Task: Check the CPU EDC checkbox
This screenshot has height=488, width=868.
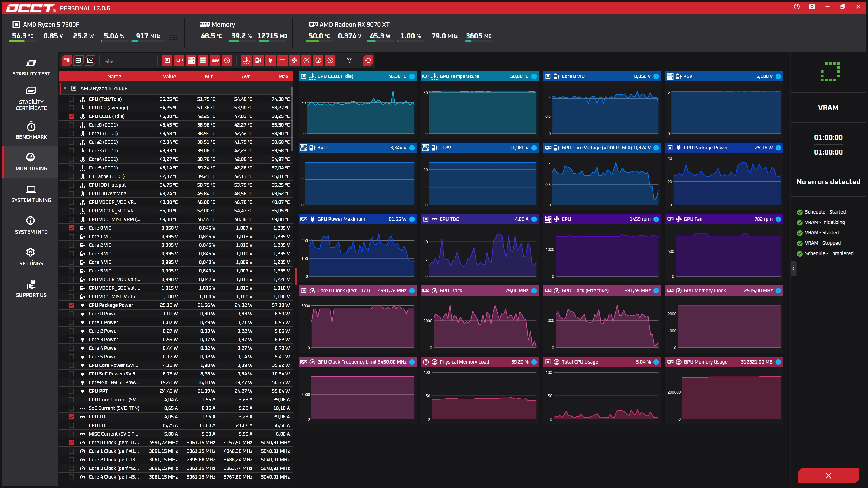Action: (x=71, y=425)
